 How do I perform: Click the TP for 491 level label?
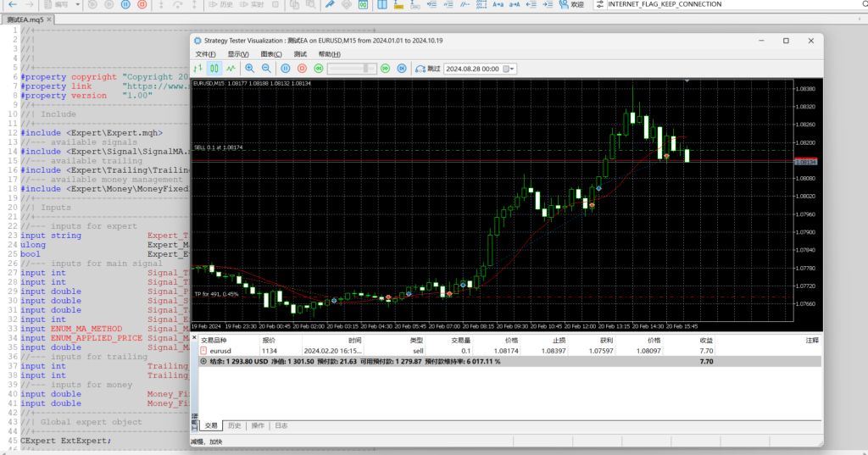click(x=216, y=294)
